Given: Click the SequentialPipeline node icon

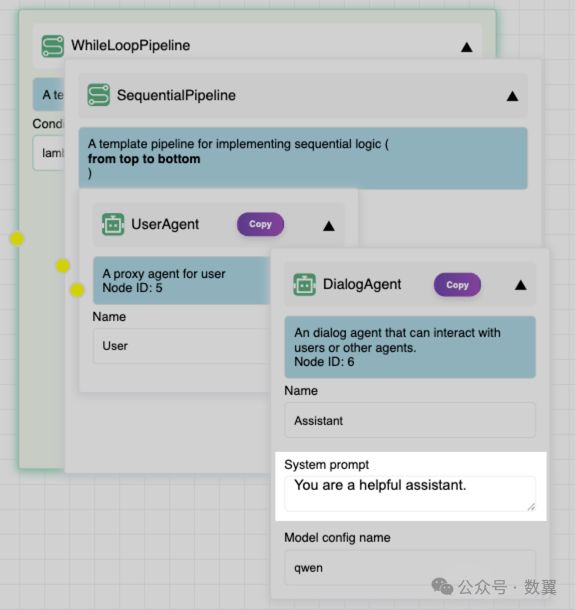Looking at the screenshot, I should 98,95.
